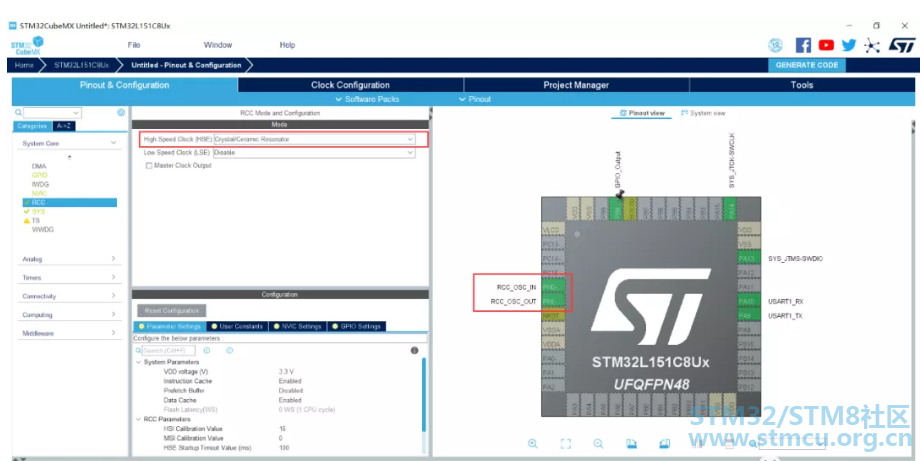
Task: Open High Speed Clock (HSE) dropdown
Action: pyautogui.click(x=314, y=139)
